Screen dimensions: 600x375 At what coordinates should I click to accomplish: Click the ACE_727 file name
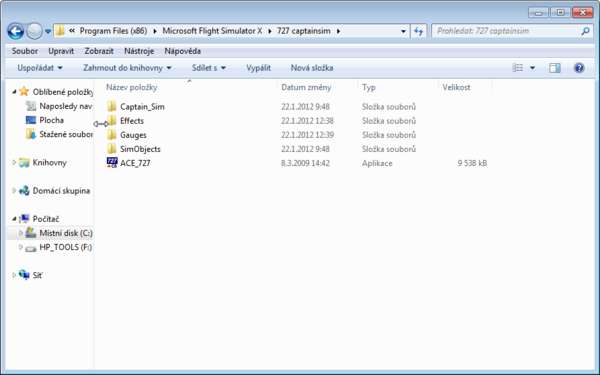click(135, 163)
